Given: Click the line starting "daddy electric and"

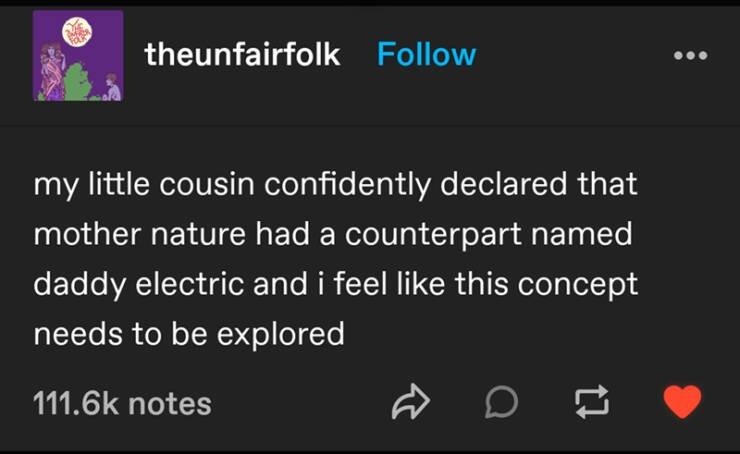Looking at the screenshot, I should pos(335,284).
